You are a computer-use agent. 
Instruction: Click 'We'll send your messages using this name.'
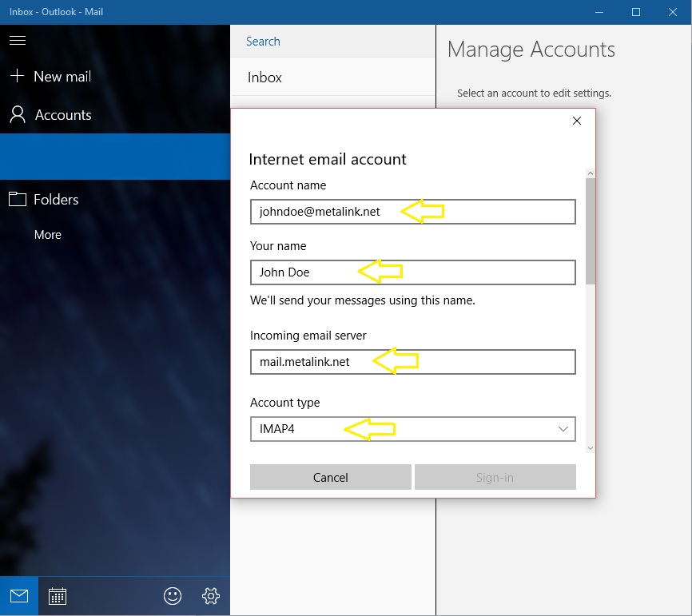[x=362, y=300]
